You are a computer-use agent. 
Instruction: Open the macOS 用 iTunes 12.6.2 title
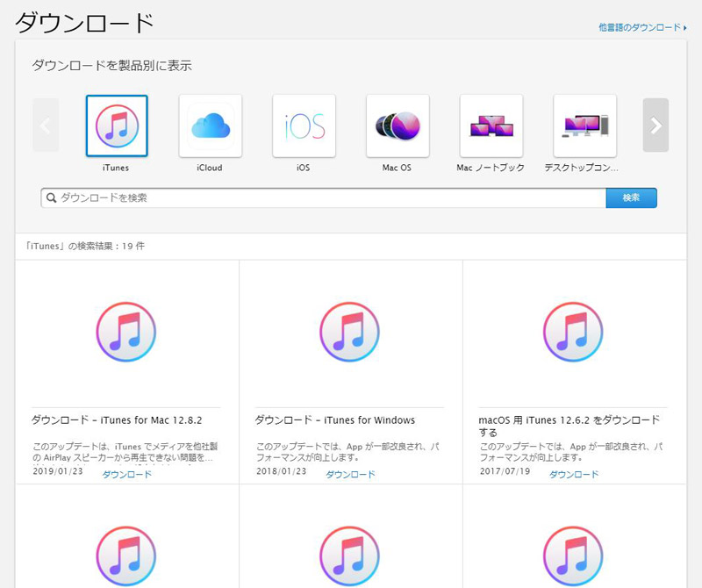coord(569,426)
